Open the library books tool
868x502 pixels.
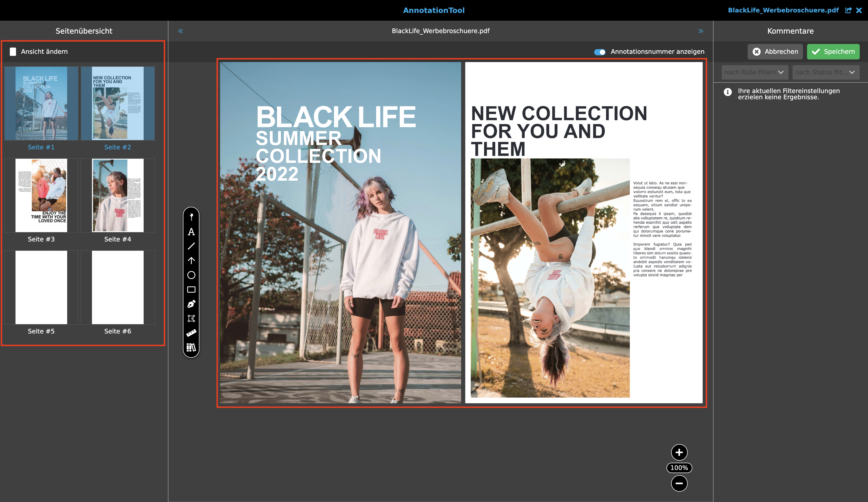click(x=191, y=347)
